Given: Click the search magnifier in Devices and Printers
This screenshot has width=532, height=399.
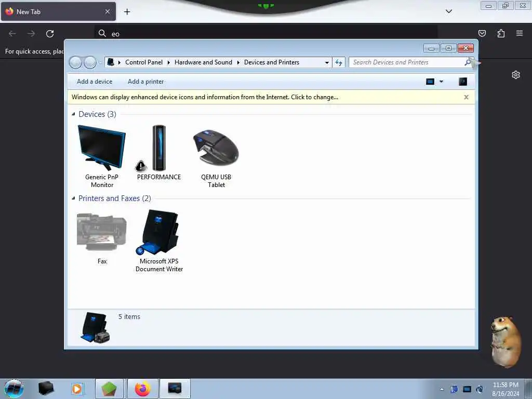Looking at the screenshot, I should click(x=468, y=62).
